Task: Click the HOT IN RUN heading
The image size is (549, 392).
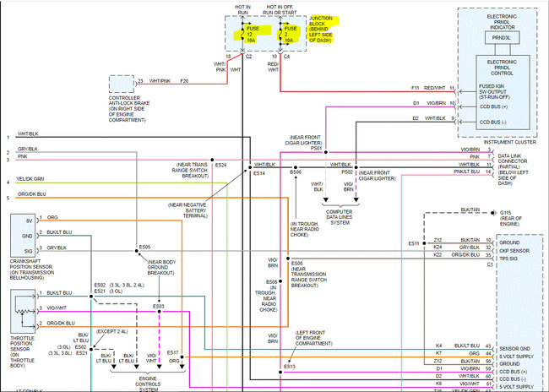Action: [x=242, y=10]
